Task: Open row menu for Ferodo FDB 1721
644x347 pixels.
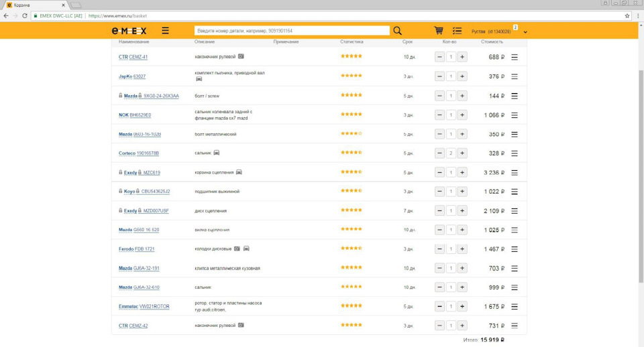Action: pyautogui.click(x=515, y=249)
